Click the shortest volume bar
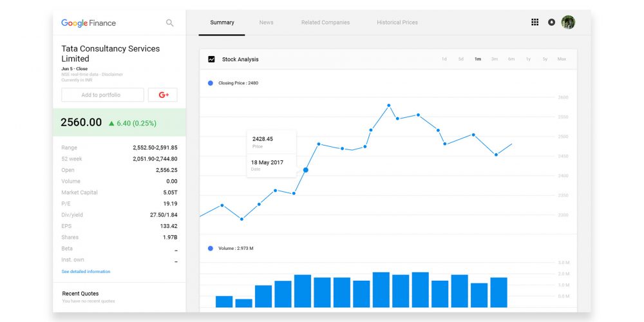Viewport: 644px width, 322px height. (x=243, y=303)
